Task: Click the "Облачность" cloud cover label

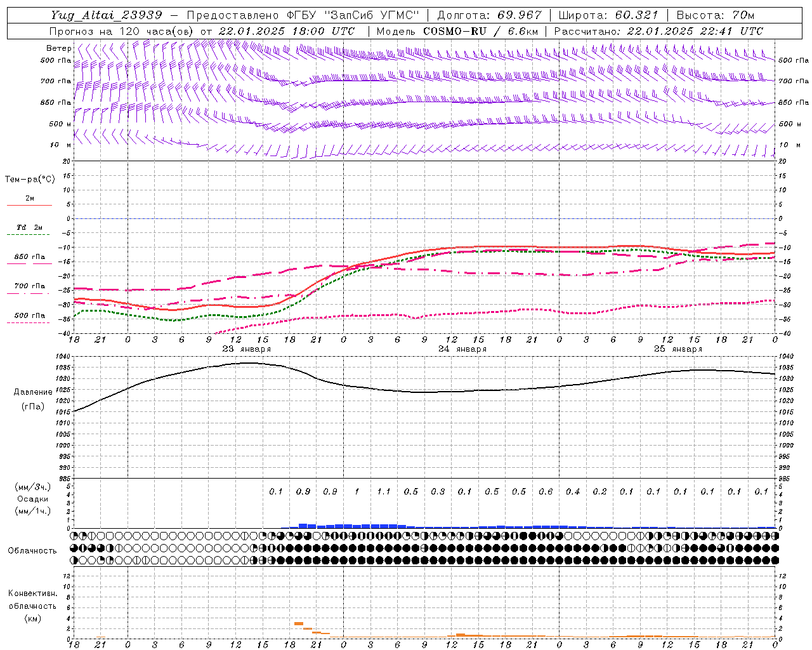Action: tap(32, 551)
